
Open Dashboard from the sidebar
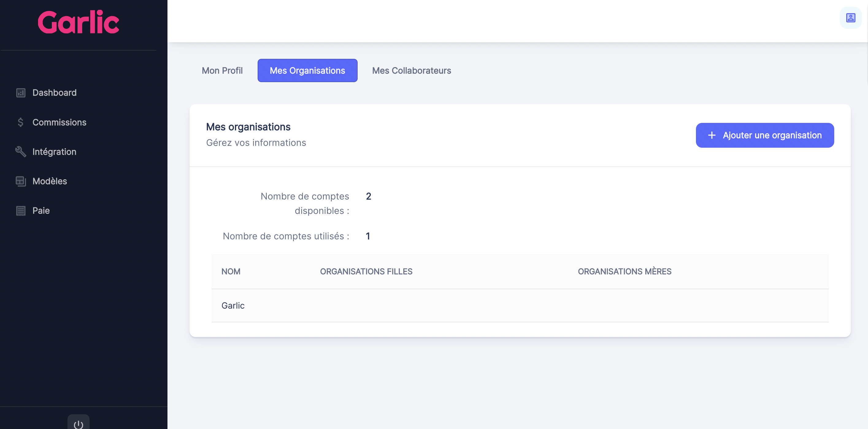[54, 93]
